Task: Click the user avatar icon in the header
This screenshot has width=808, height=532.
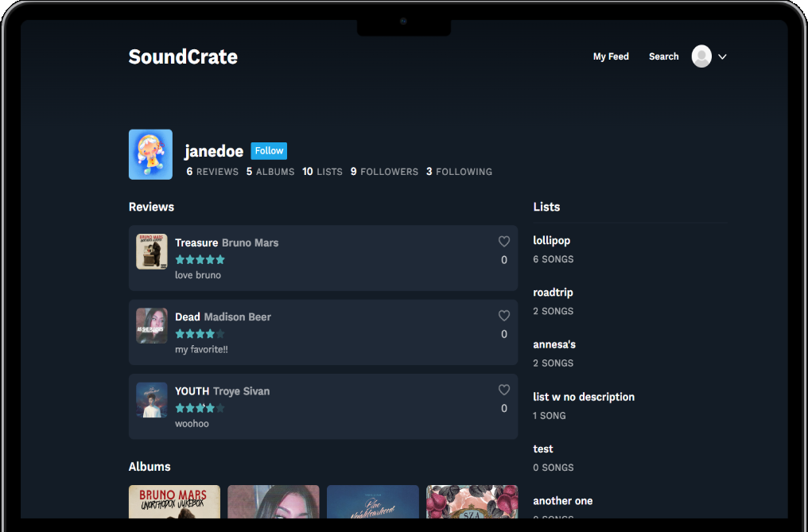Action: 701,56
